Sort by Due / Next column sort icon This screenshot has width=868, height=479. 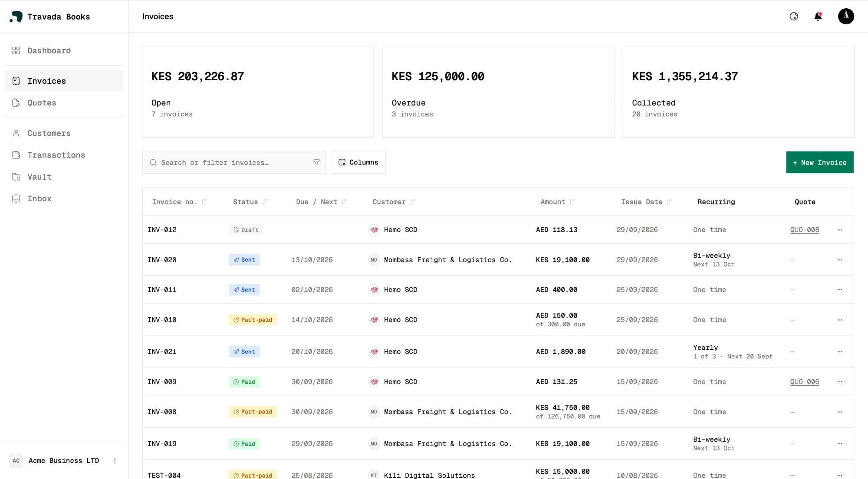tap(345, 202)
